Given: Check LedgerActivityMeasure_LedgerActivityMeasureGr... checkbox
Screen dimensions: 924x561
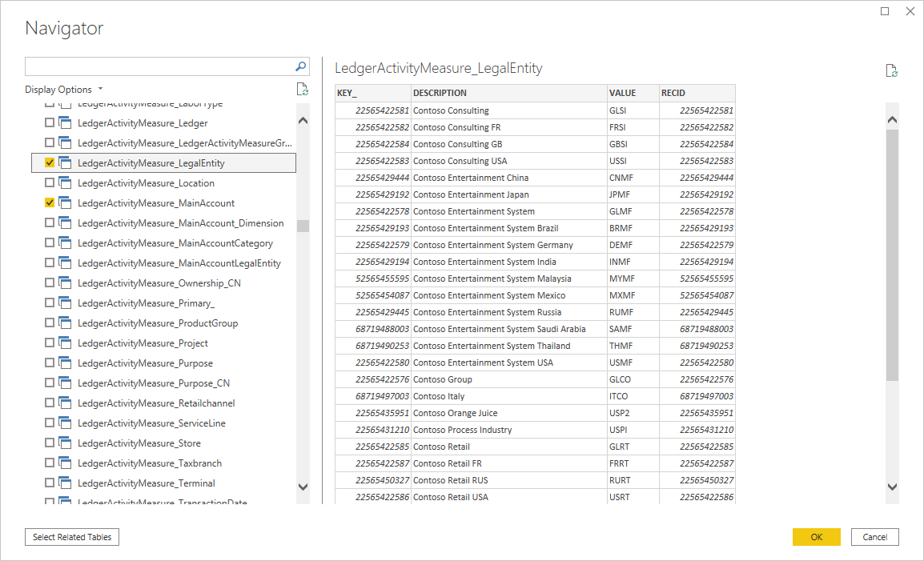Looking at the screenshot, I should (x=50, y=142).
